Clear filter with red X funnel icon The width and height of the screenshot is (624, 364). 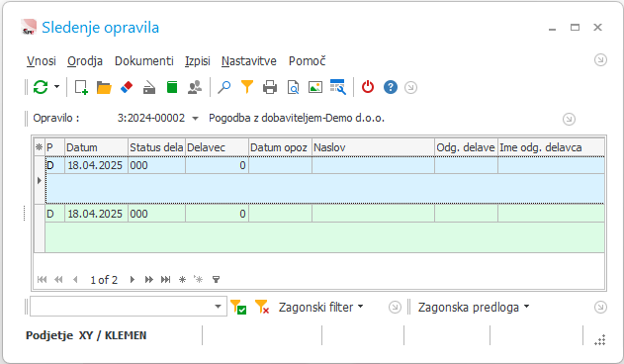pyautogui.click(x=262, y=307)
